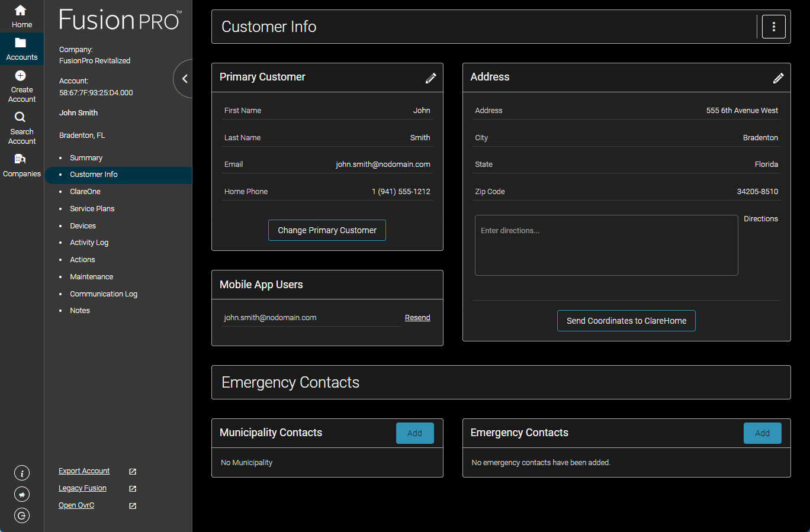Add a new Emergency Contact
This screenshot has height=532, width=810.
(762, 433)
